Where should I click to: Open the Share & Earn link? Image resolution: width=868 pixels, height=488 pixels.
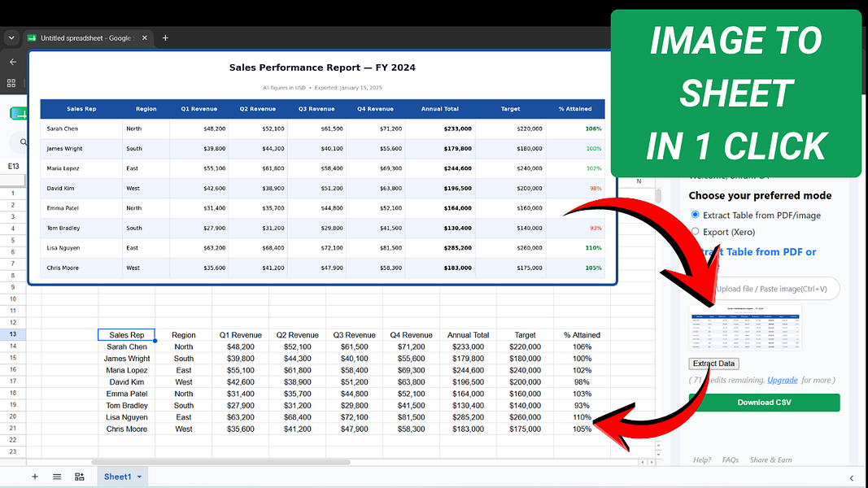click(x=770, y=460)
